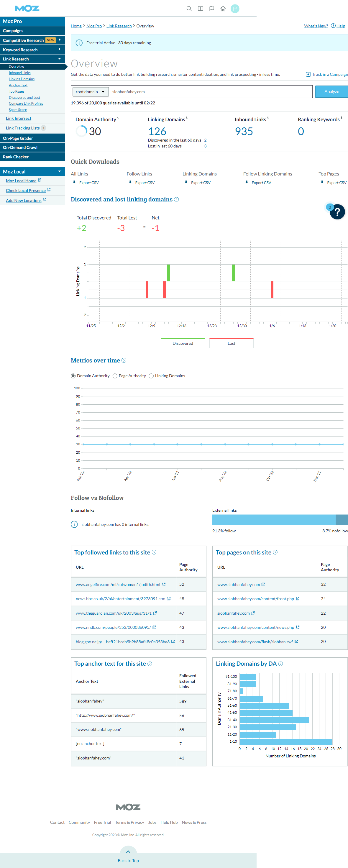The image size is (348, 868).
Task: Select the Page Authority radio button
Action: click(x=115, y=376)
